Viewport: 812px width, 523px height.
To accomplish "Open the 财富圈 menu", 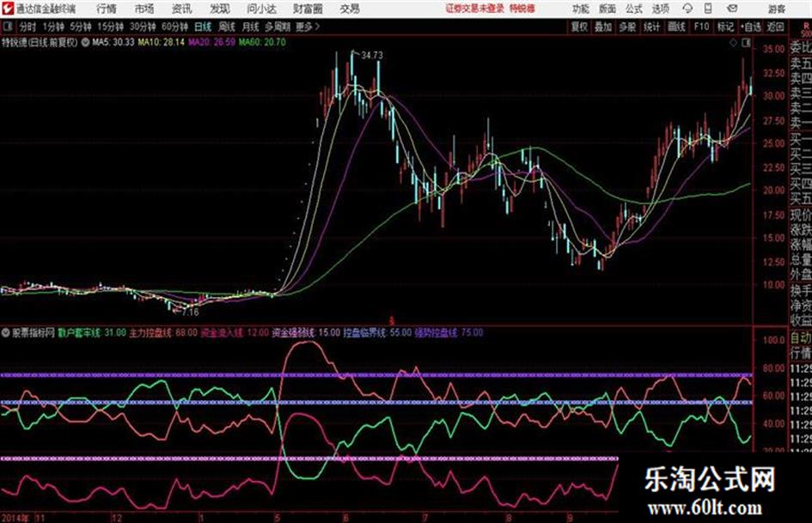I will (308, 9).
